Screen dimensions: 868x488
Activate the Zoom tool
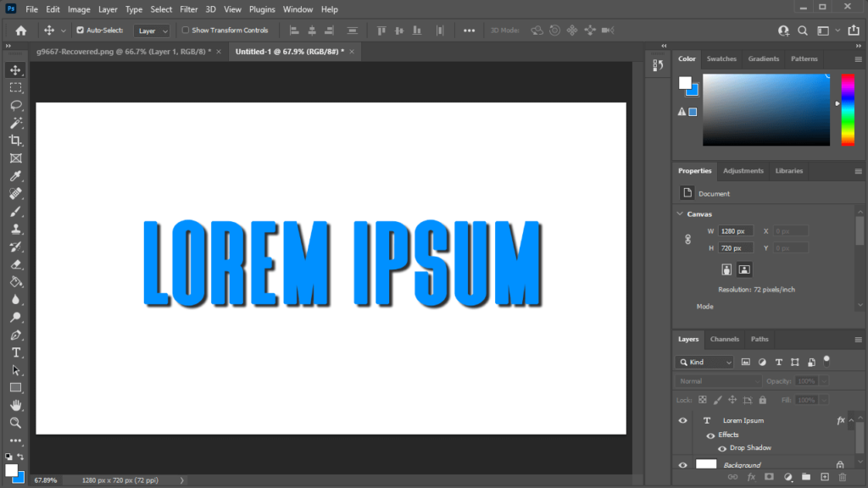[15, 421]
